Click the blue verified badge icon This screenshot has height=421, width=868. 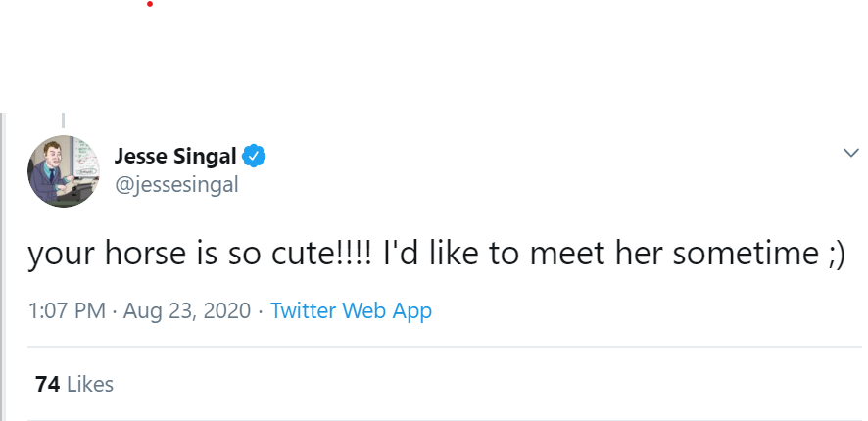[x=255, y=155]
